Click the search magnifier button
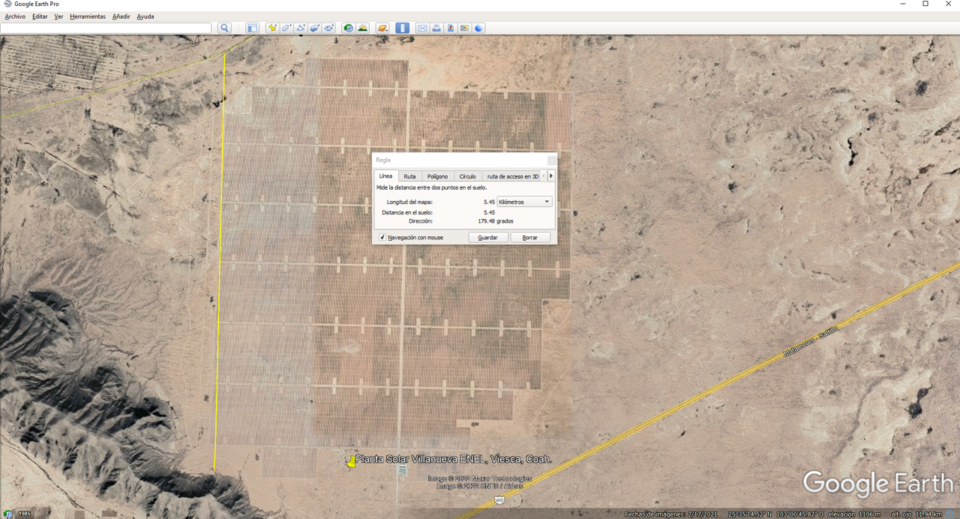This screenshot has width=960, height=519. click(224, 28)
